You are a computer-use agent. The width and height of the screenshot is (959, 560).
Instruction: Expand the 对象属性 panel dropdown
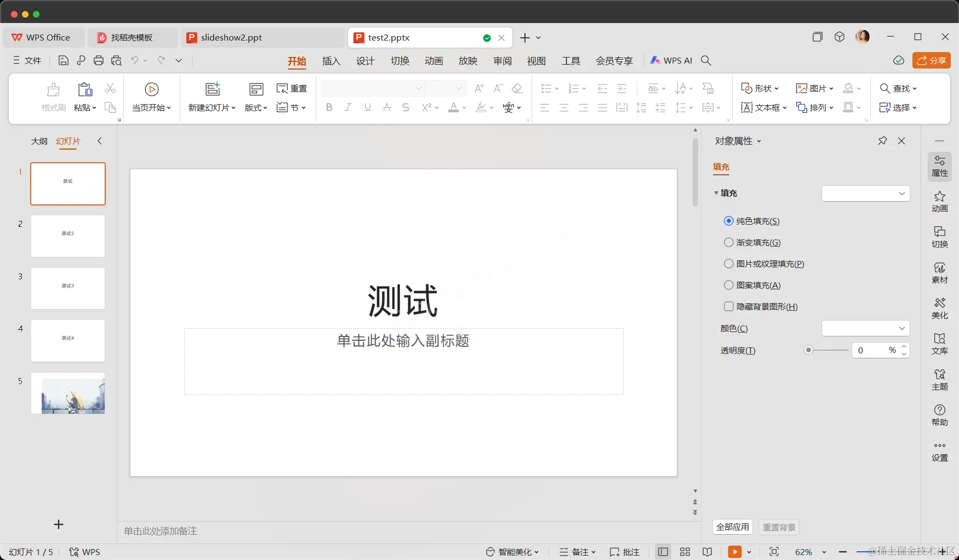(x=760, y=141)
